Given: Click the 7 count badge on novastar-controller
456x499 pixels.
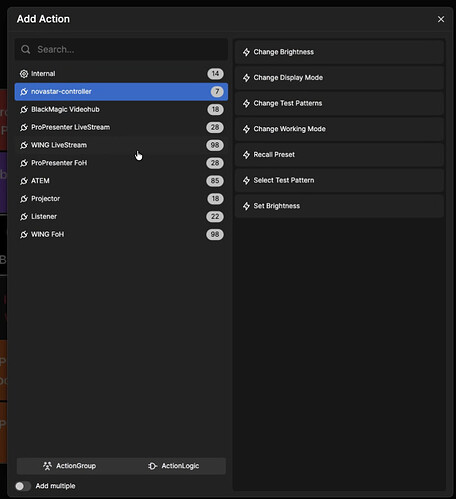Looking at the screenshot, I should coord(217,92).
